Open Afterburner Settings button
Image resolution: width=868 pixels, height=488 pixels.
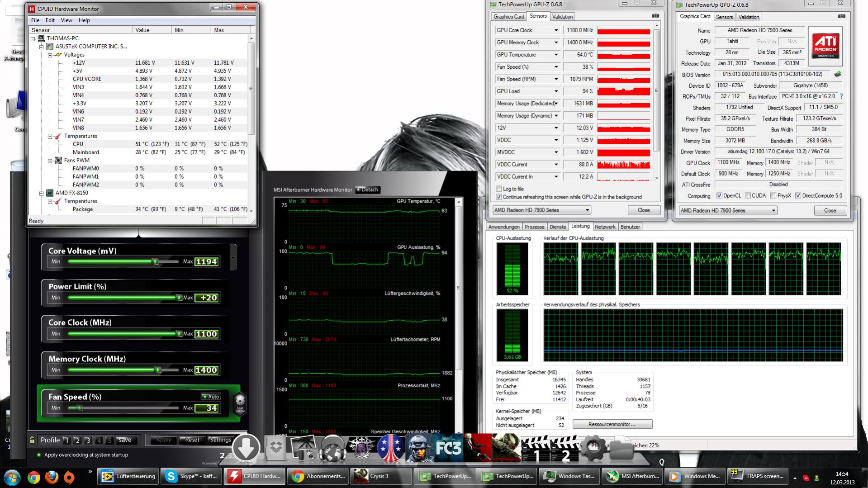click(x=220, y=440)
